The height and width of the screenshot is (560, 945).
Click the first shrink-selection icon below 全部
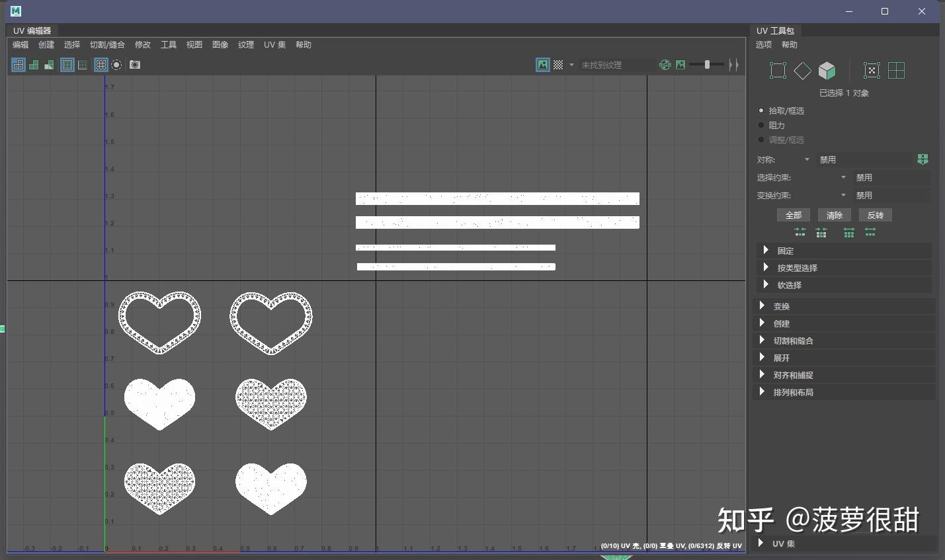point(800,232)
